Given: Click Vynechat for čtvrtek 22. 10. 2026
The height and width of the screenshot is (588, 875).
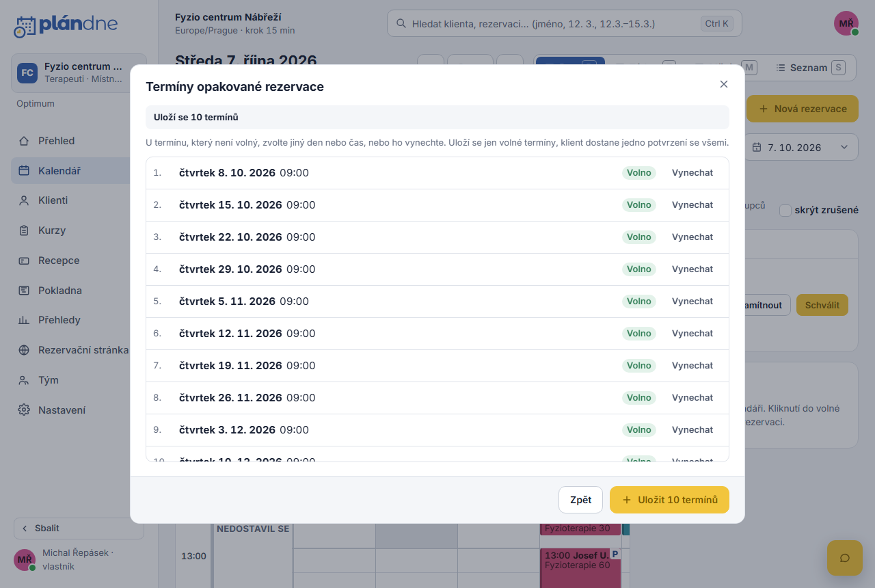Looking at the screenshot, I should [692, 237].
